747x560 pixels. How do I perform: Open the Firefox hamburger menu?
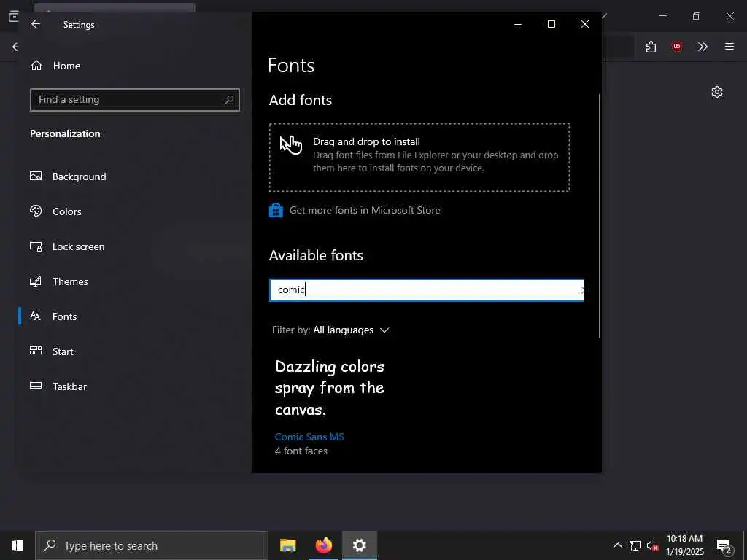tap(729, 47)
